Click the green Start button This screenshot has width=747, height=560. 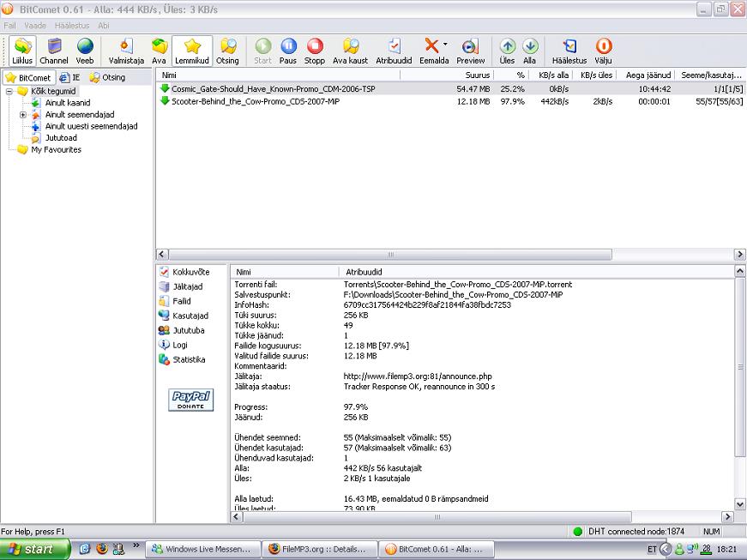pyautogui.click(x=263, y=51)
